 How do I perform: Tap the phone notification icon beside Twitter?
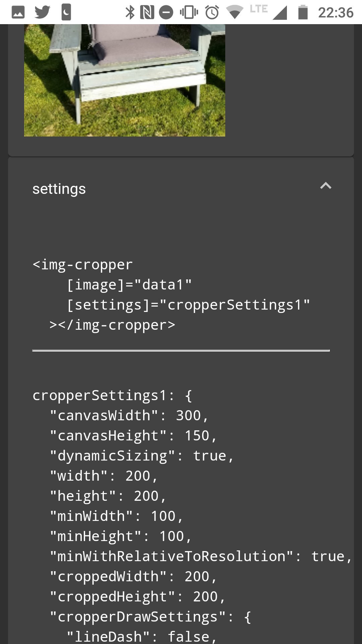pos(66,12)
